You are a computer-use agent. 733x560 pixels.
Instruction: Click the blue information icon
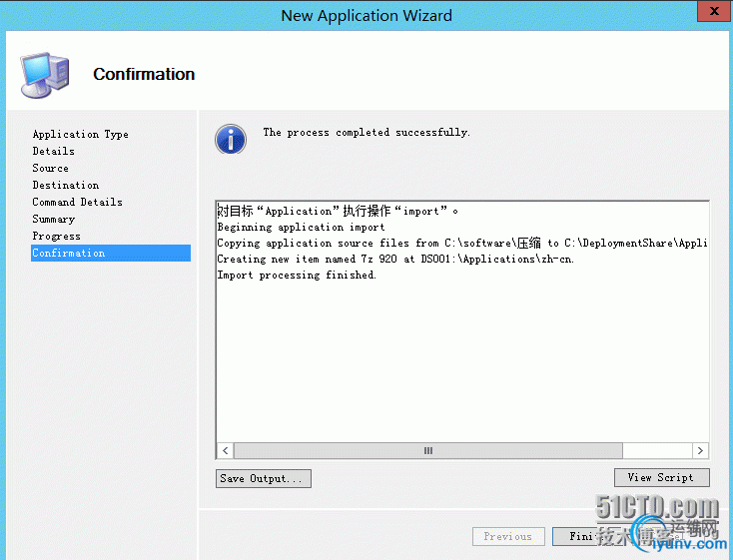231,140
